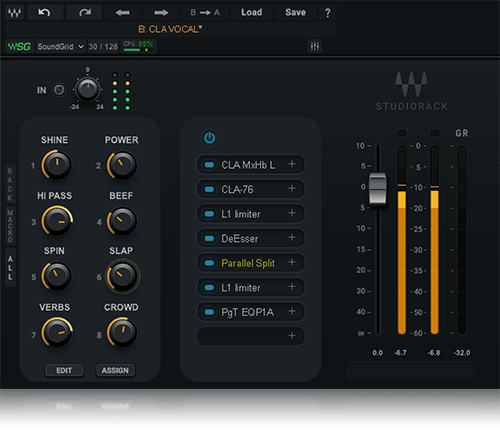Click the 30 / 128 latency value

pyautogui.click(x=103, y=46)
